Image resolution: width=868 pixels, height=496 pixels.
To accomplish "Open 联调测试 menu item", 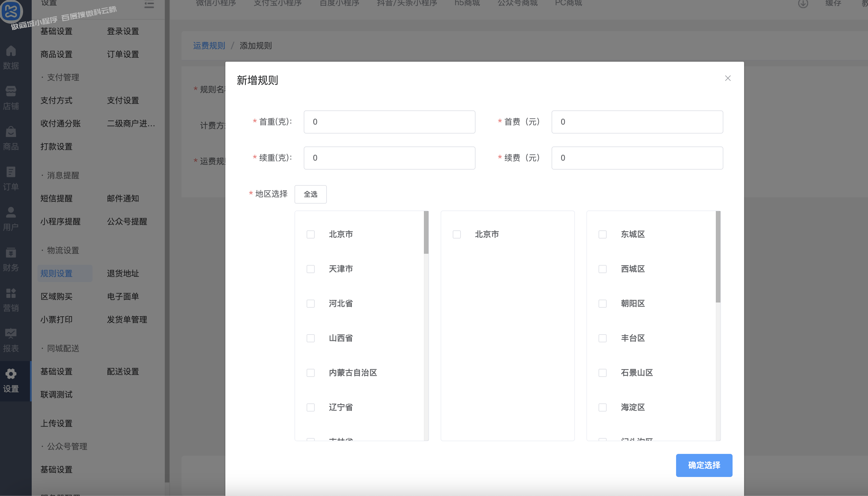I will point(56,395).
